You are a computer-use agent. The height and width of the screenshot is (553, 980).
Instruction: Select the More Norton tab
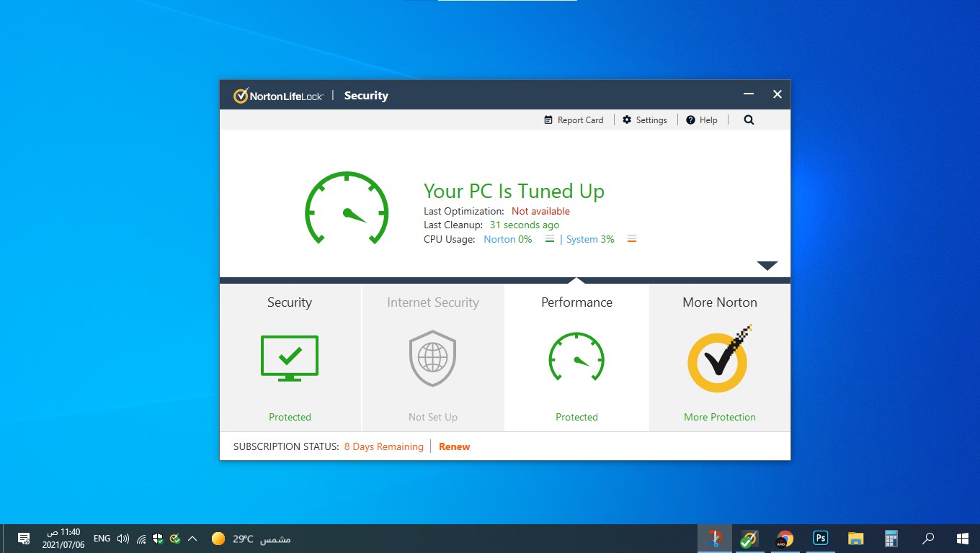pos(720,357)
